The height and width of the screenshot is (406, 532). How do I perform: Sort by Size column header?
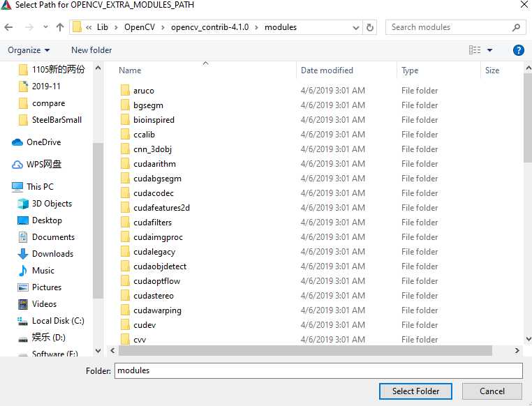492,70
